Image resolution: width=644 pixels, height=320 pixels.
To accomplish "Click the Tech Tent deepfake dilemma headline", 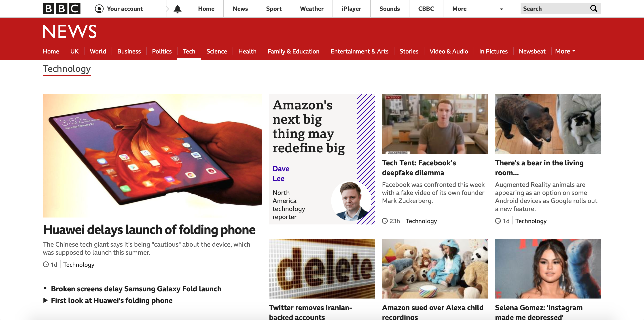I will point(419,168).
